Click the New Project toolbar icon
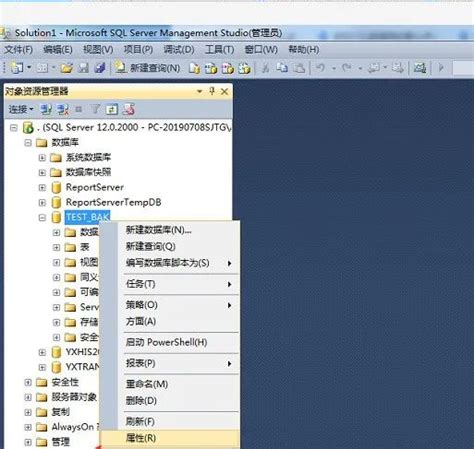The height and width of the screenshot is (449, 474). (16, 68)
